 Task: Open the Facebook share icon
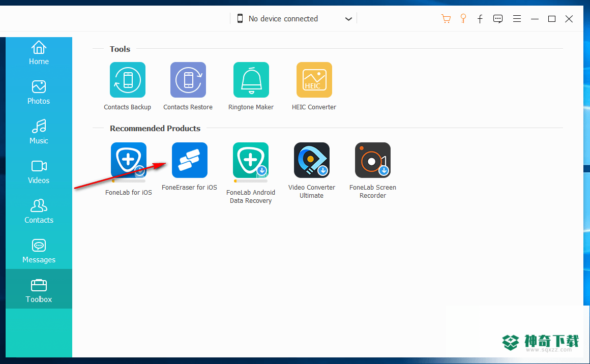tap(480, 19)
